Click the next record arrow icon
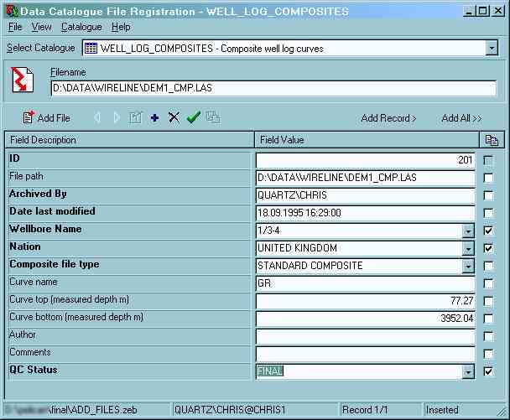 pos(117,118)
